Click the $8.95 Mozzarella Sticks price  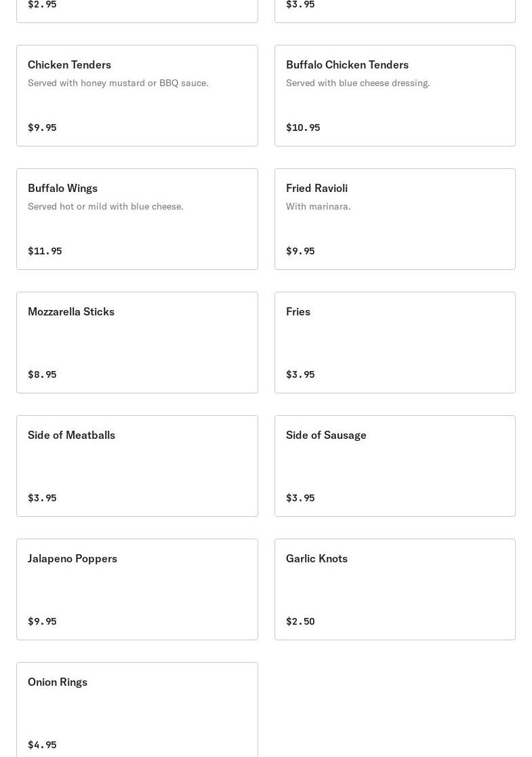coord(42,374)
